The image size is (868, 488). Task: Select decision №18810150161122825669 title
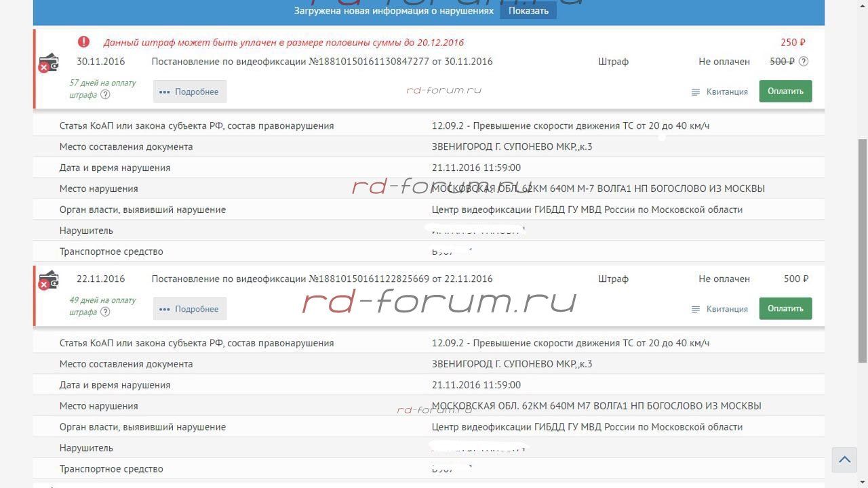321,279
